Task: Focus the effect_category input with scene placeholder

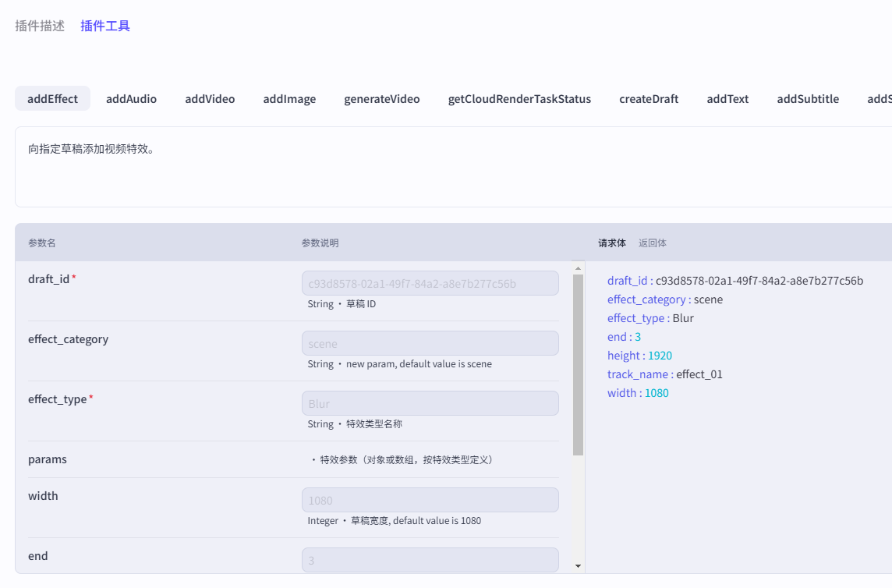Action: (x=430, y=343)
